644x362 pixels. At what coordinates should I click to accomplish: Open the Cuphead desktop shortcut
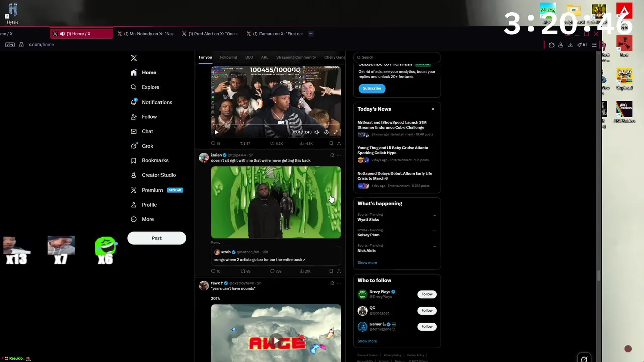tap(624, 80)
